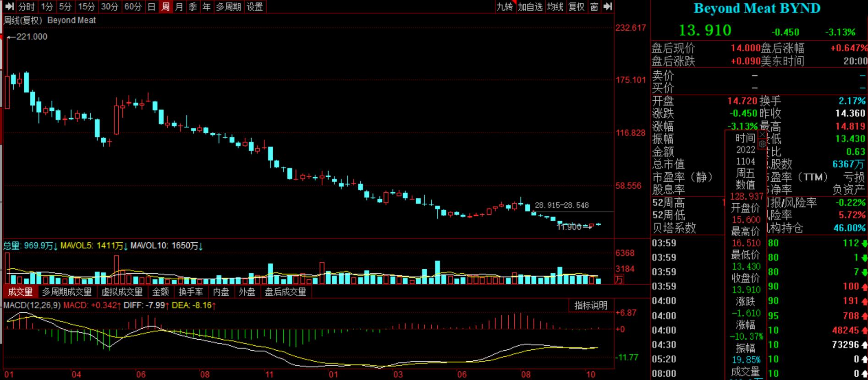This screenshot has height=380, width=868.
Task: Open the 设置 settings menu
Action: (x=255, y=6)
